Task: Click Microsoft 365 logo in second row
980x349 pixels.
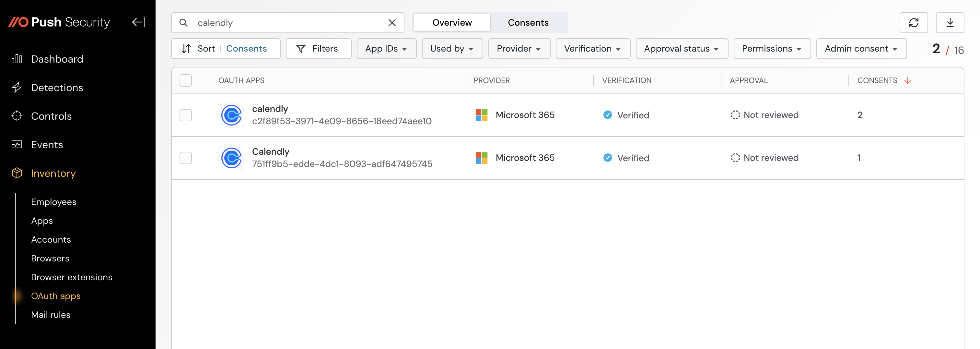Action: pyautogui.click(x=482, y=158)
